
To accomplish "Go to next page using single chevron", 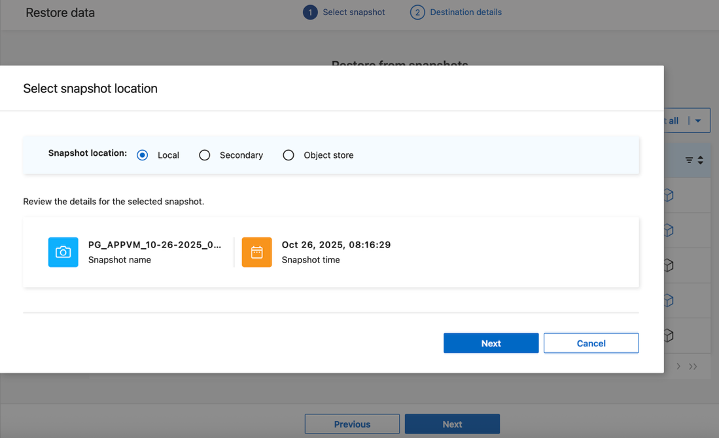I will pyautogui.click(x=679, y=367).
